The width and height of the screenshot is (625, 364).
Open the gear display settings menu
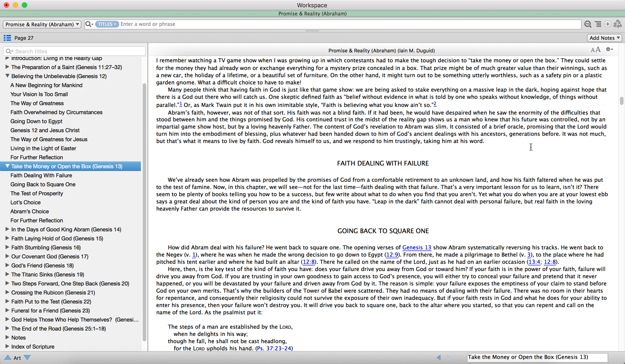(609, 50)
